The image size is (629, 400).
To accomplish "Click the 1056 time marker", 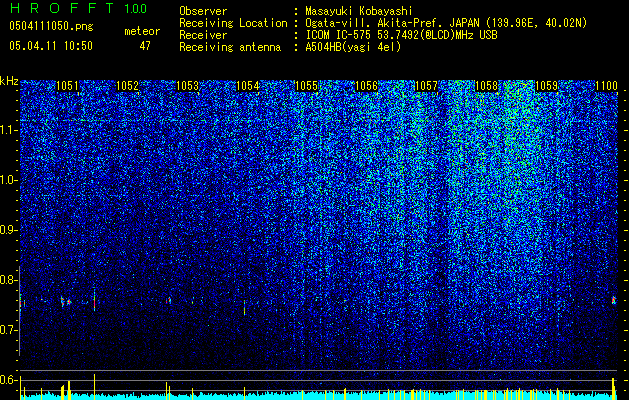I will pyautogui.click(x=367, y=86).
